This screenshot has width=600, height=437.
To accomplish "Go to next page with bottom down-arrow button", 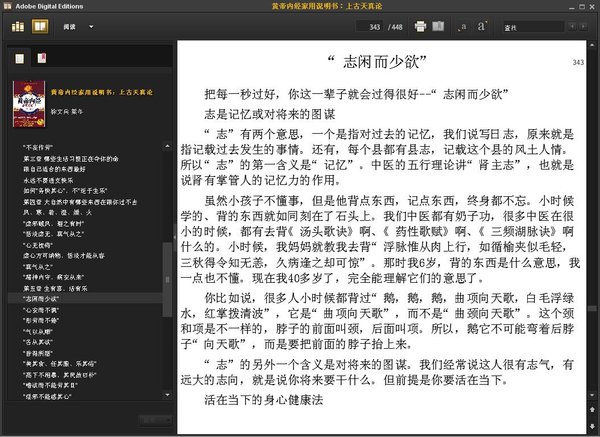I will tap(592, 426).
